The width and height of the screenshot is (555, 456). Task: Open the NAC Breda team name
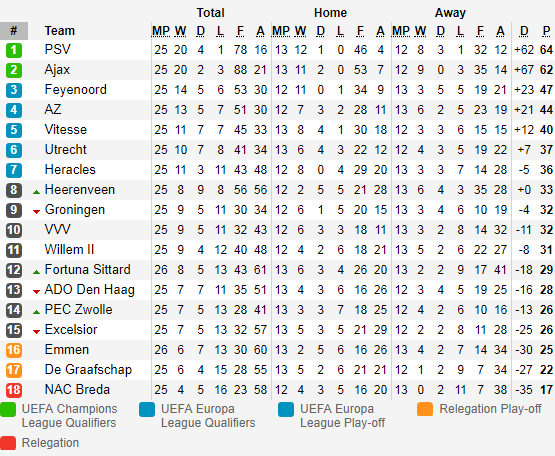[x=77, y=390]
